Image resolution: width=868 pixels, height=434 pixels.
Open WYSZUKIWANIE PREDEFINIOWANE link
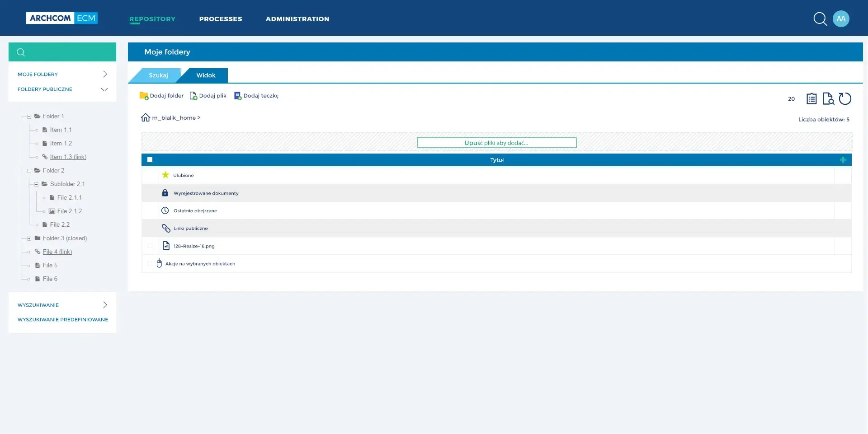(x=63, y=319)
